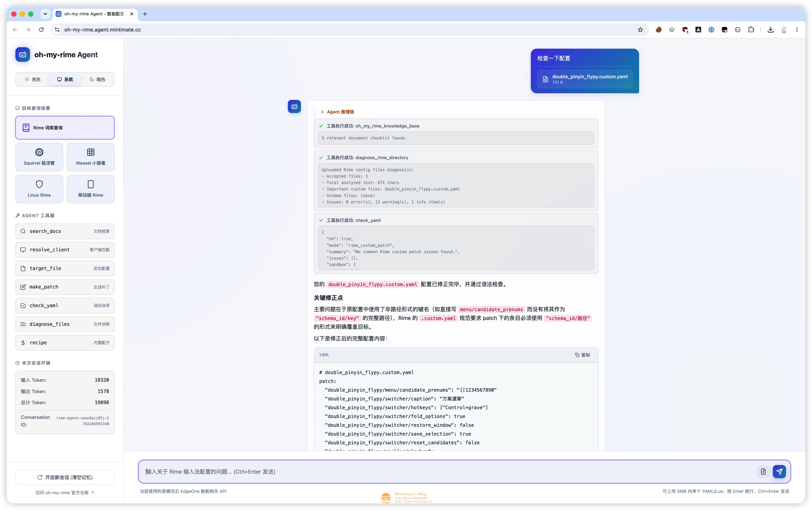Viewport: 812px width, 510px height.
Task: Send the message with the paper-plane button
Action: click(x=779, y=472)
